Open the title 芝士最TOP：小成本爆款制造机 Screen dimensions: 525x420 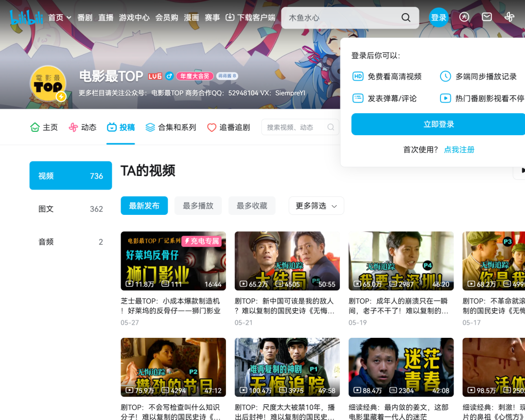point(171,306)
